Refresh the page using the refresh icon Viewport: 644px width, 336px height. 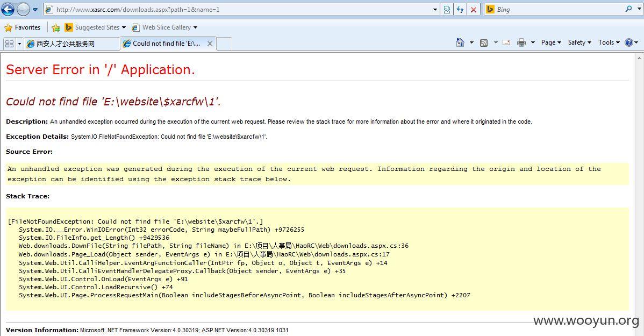coord(460,10)
